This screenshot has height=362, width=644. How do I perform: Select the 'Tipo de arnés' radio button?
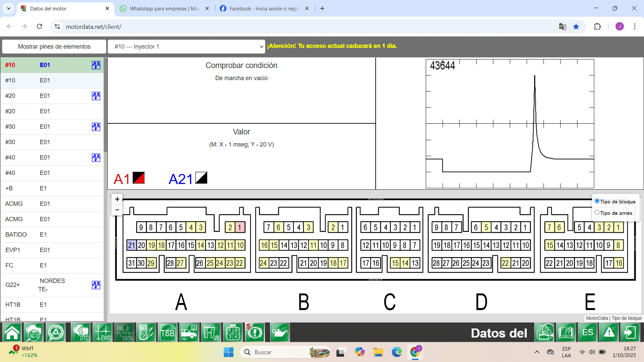pos(597,212)
